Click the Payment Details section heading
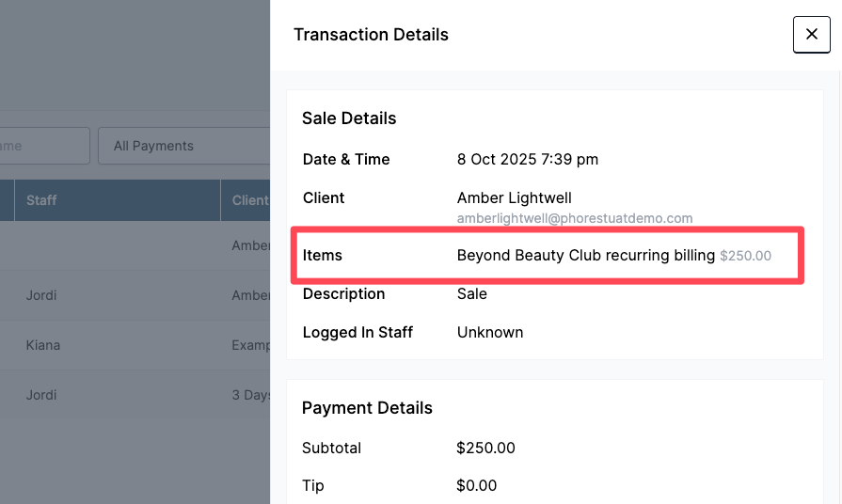This screenshot has width=842, height=504. click(x=367, y=408)
